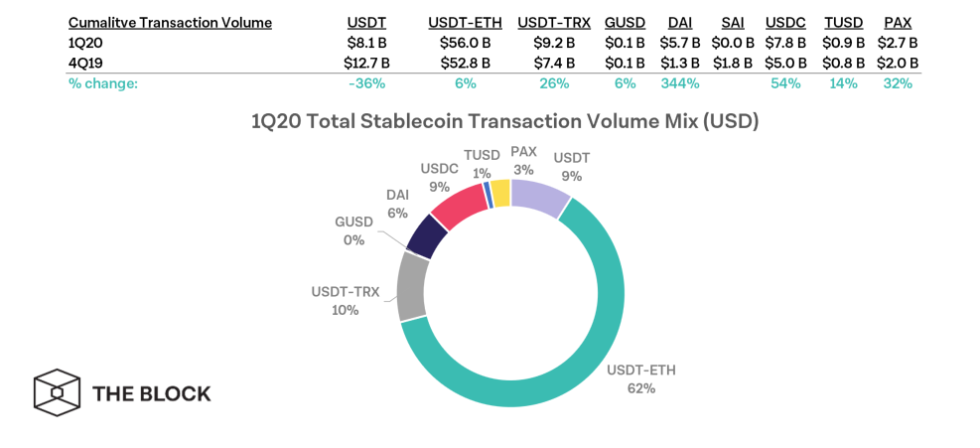The width and height of the screenshot is (980, 448).
Task: Select the gray USDT-TRX donut segment
Action: [x=411, y=286]
